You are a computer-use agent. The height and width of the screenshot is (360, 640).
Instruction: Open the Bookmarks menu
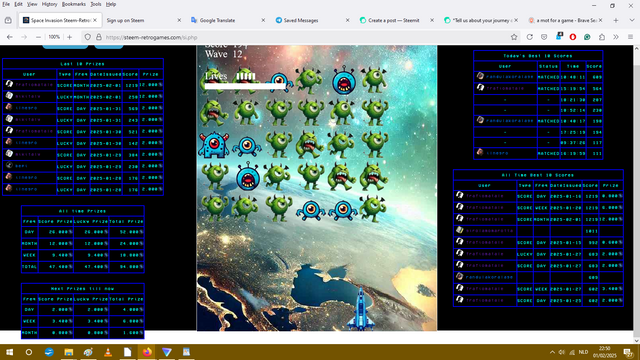(74, 4)
